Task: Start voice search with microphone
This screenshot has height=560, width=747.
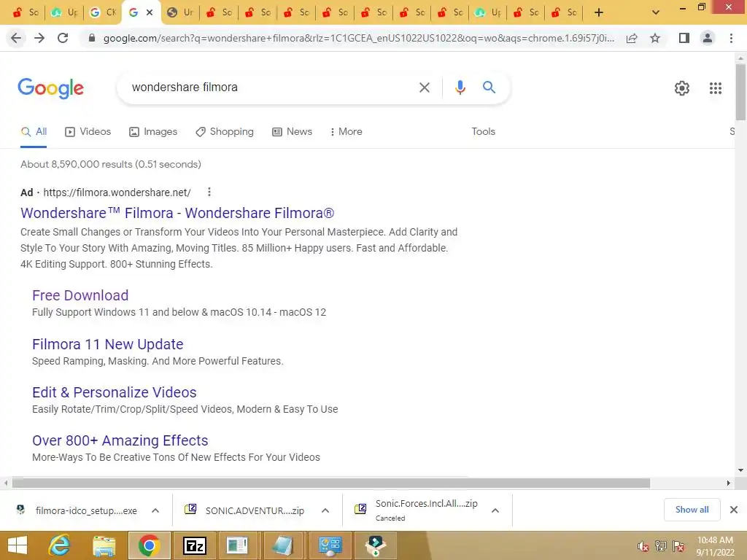Action: point(460,87)
